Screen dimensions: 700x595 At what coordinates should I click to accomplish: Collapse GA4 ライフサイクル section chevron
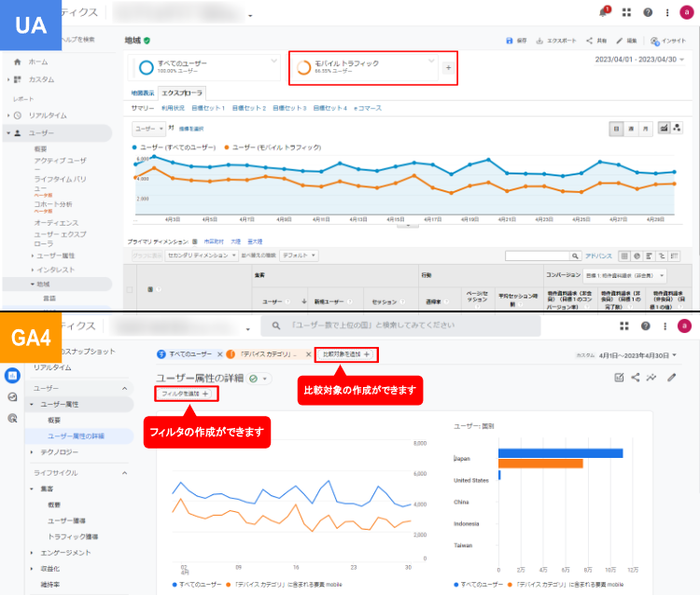[124, 473]
